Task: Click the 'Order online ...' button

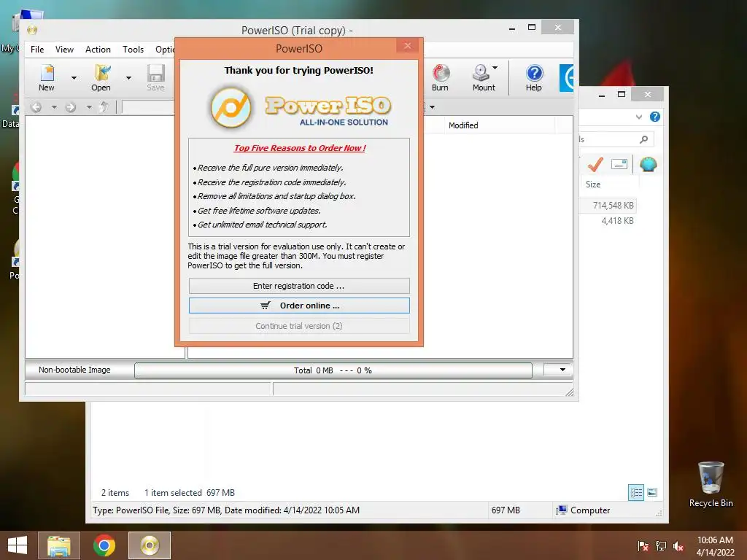Action: point(299,306)
